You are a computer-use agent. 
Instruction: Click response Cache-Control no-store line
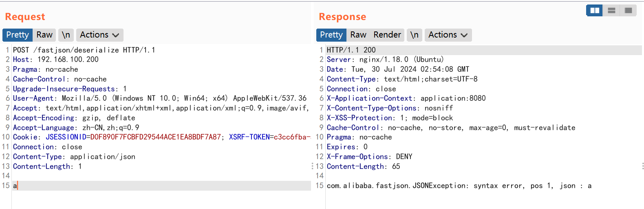pos(451,128)
